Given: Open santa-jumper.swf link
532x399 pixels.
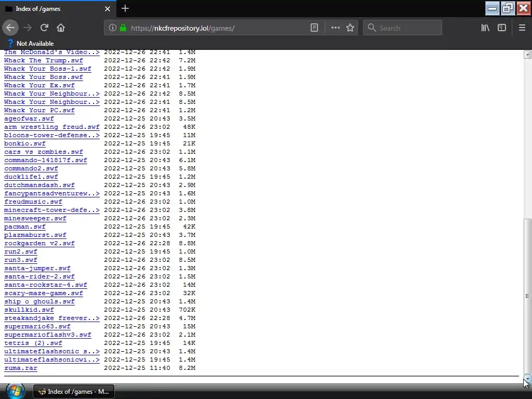Looking at the screenshot, I should click(x=37, y=269).
